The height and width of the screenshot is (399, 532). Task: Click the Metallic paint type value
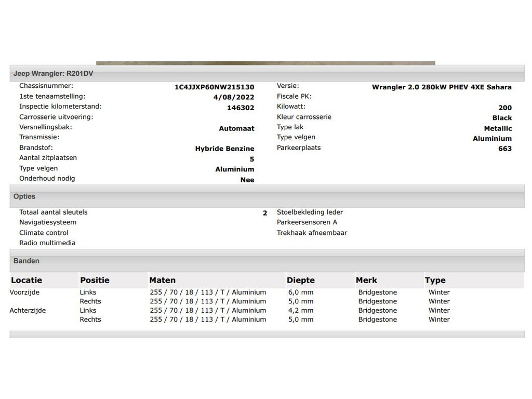497,128
